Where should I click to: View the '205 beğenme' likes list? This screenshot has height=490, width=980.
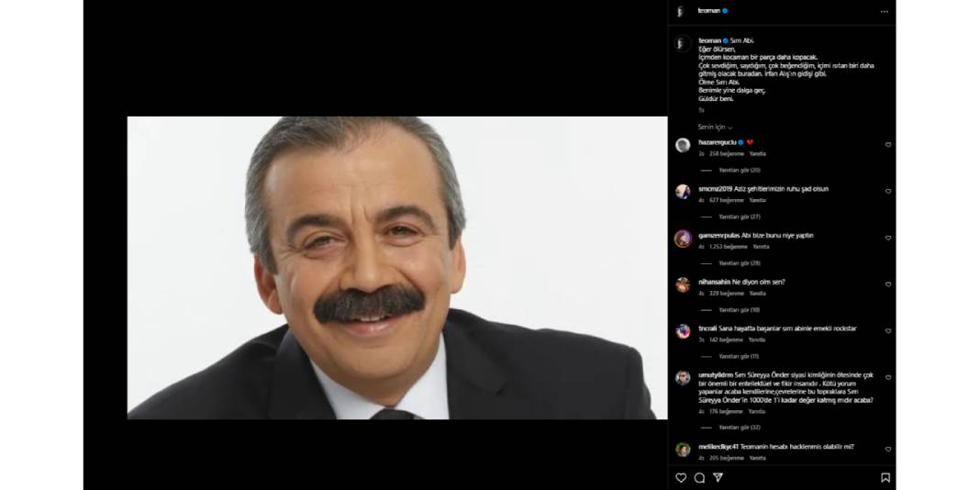click(x=726, y=458)
